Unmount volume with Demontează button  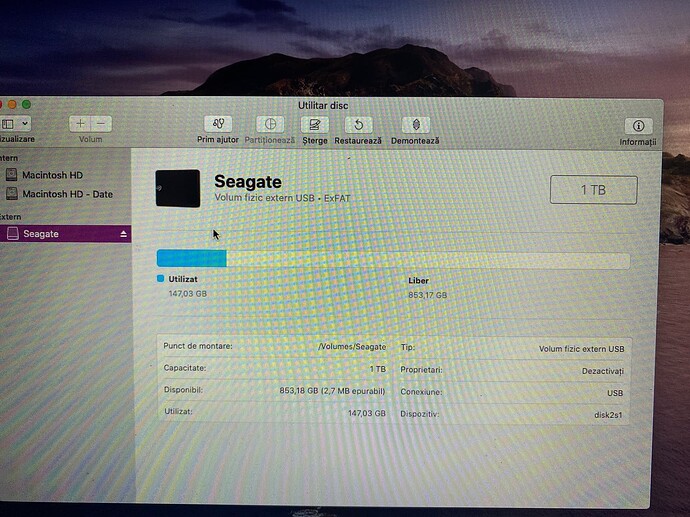[416, 125]
